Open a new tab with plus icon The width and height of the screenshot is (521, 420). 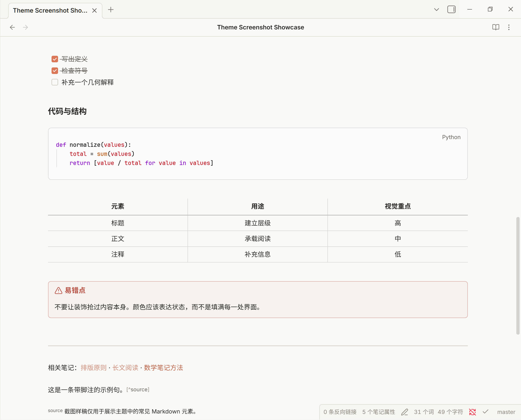(x=111, y=10)
